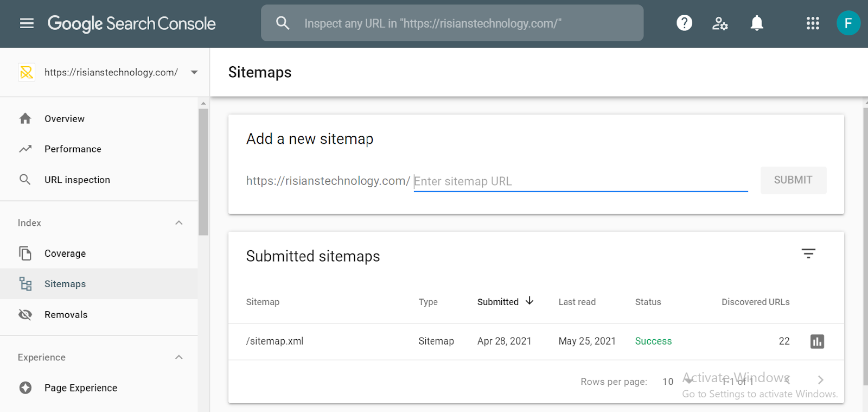Image resolution: width=868 pixels, height=412 pixels.
Task: Open the Help question mark icon
Action: coord(684,23)
